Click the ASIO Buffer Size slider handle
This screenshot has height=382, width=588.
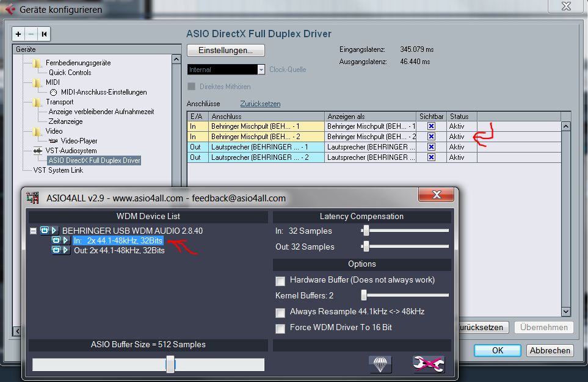click(170, 364)
